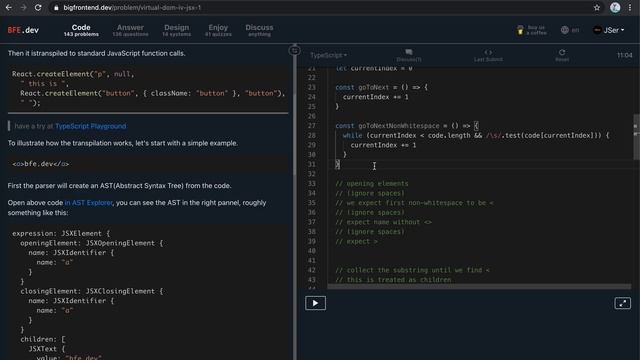Go back with browser back arrow
The image size is (640, 360).
click(x=9, y=7)
